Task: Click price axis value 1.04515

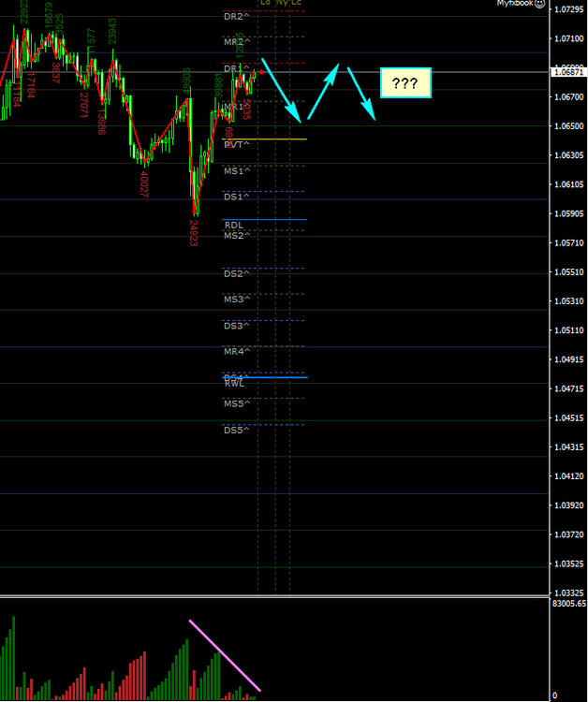Action: pos(569,417)
